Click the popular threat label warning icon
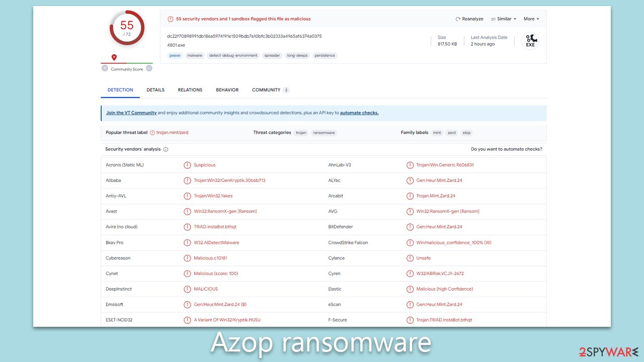 coord(152,133)
